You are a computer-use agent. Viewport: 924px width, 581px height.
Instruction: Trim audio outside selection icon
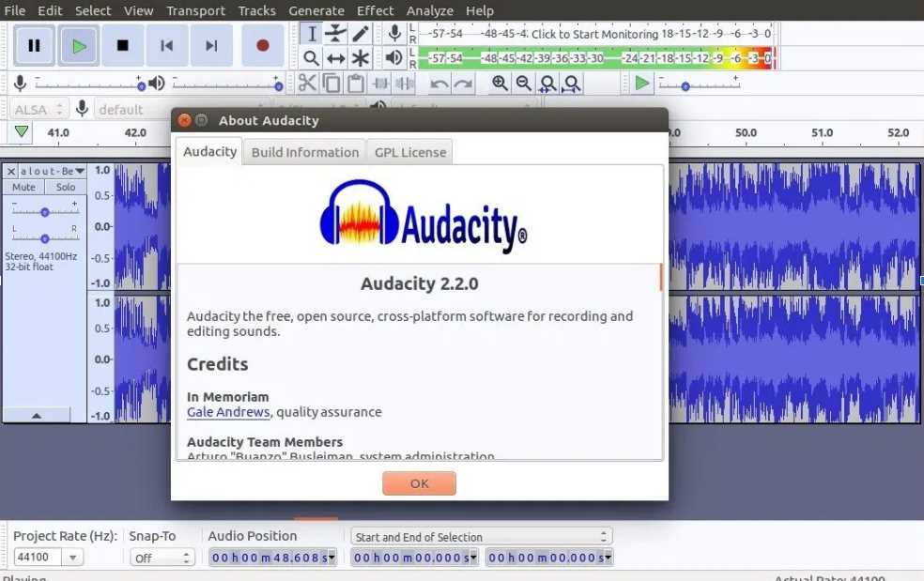pyautogui.click(x=380, y=84)
